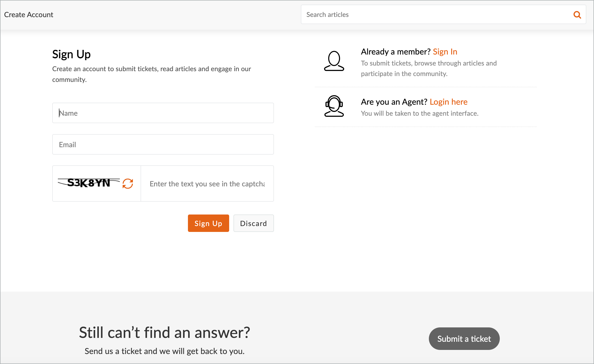Open the Sign In link

[445, 52]
